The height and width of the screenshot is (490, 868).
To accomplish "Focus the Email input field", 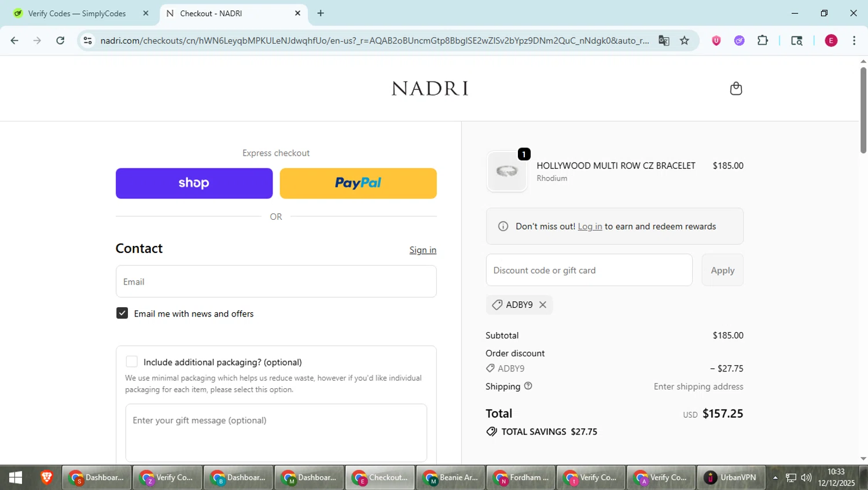I will click(276, 282).
